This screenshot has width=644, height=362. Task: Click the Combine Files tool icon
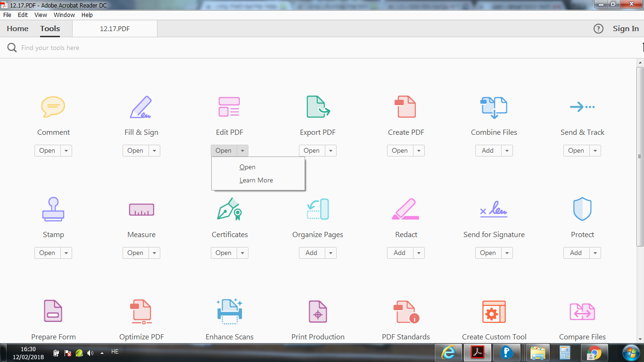click(494, 107)
